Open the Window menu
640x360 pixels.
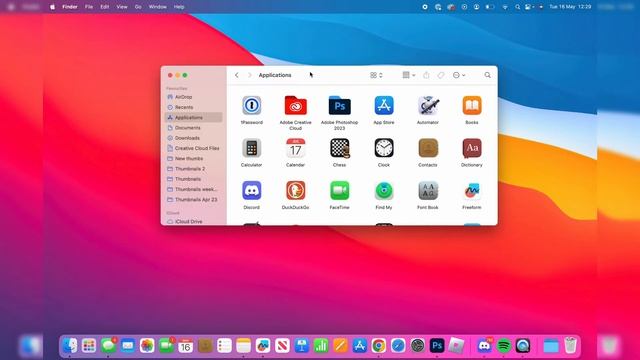click(x=158, y=7)
